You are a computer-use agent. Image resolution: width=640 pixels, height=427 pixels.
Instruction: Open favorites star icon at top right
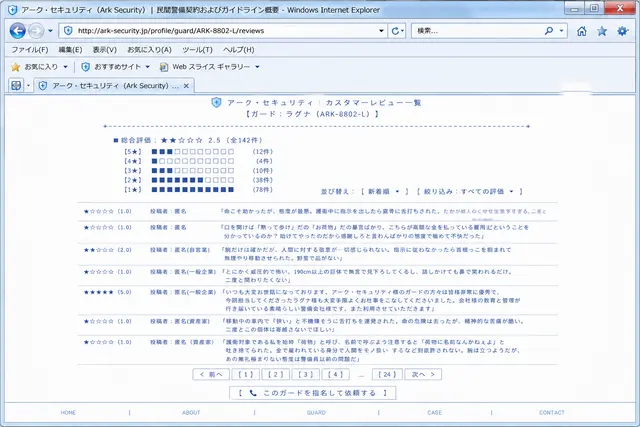602,31
